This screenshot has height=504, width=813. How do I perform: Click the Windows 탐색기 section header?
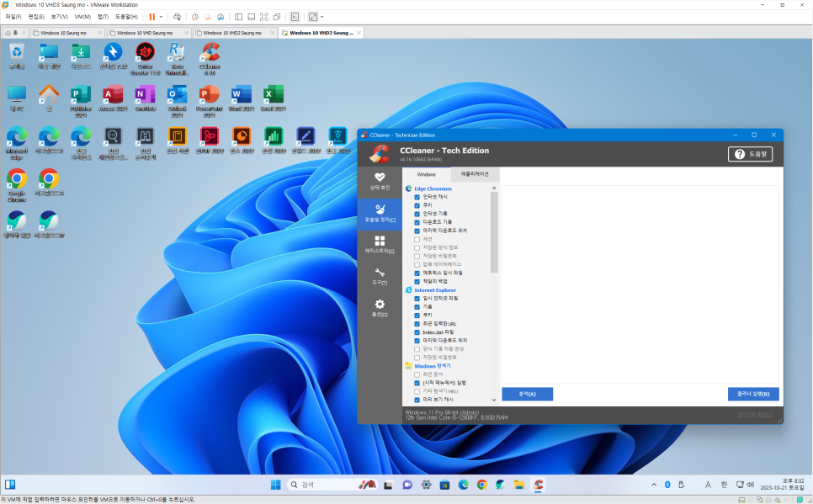click(x=432, y=366)
